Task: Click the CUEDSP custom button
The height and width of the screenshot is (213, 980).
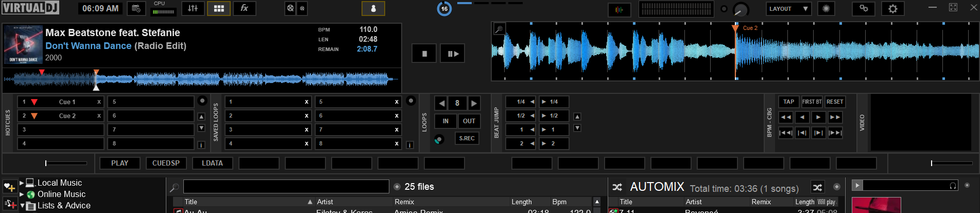Action: 166,163
